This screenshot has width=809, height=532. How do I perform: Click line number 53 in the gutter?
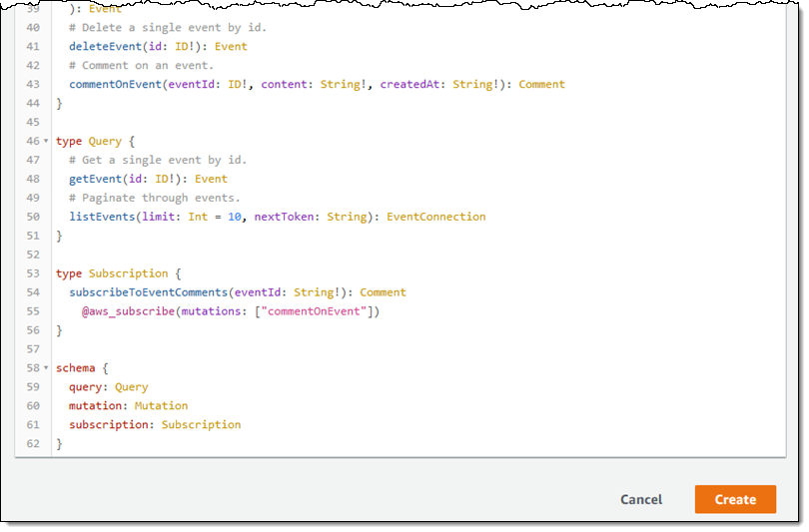(32, 273)
